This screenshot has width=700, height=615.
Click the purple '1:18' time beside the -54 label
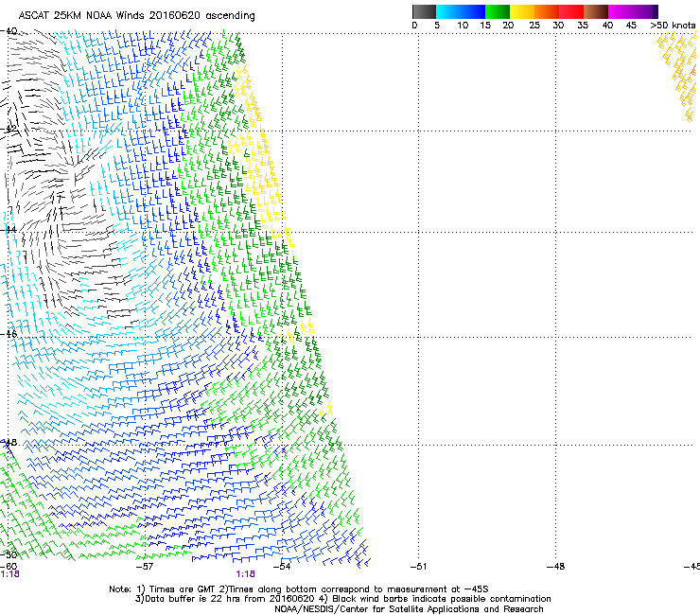coord(246,574)
